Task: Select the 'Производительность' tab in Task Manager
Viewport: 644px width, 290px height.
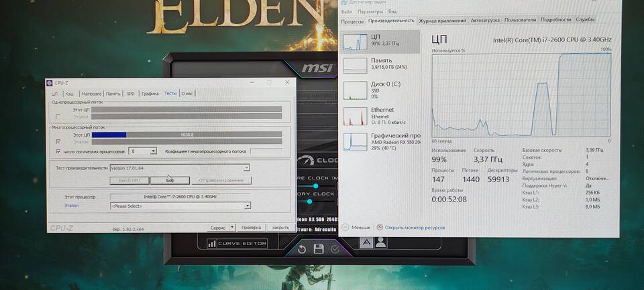Action: click(391, 20)
